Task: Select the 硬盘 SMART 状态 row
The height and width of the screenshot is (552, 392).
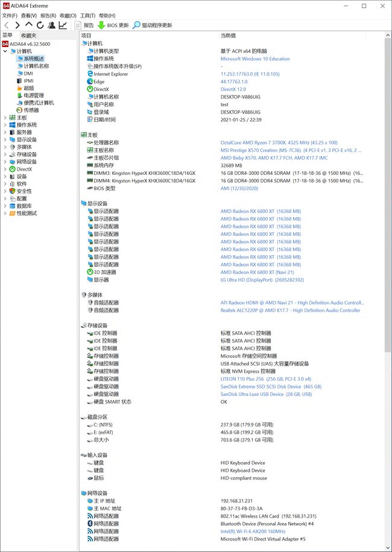Action: [109, 402]
